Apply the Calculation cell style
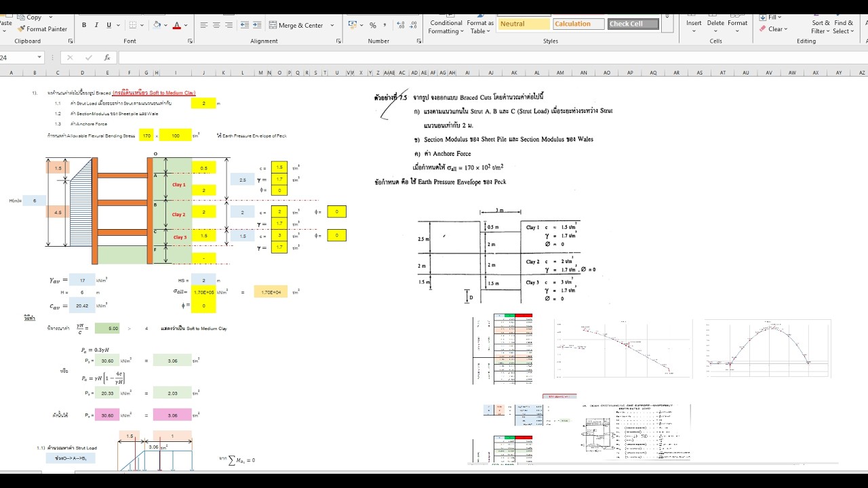 (x=578, y=24)
